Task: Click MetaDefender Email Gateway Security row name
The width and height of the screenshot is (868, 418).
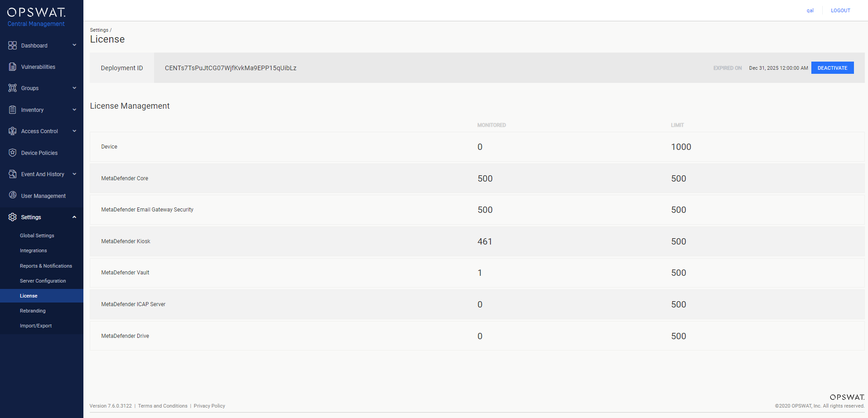Action: [147, 210]
